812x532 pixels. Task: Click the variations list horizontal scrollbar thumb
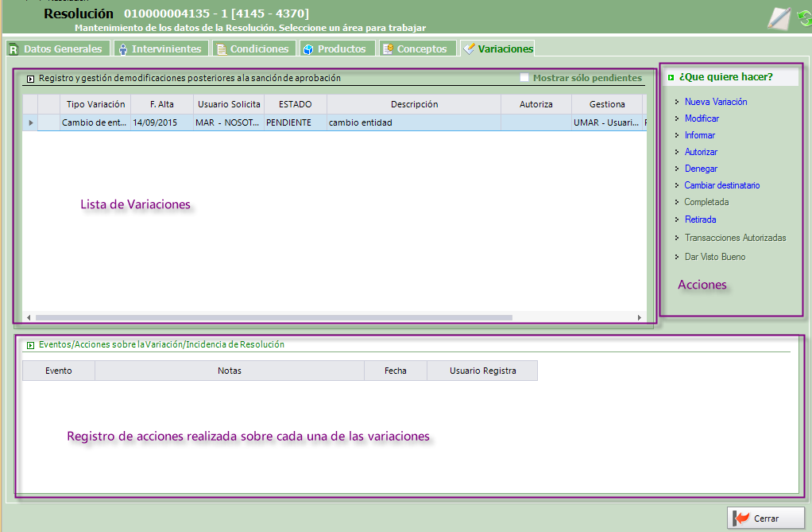274,317
